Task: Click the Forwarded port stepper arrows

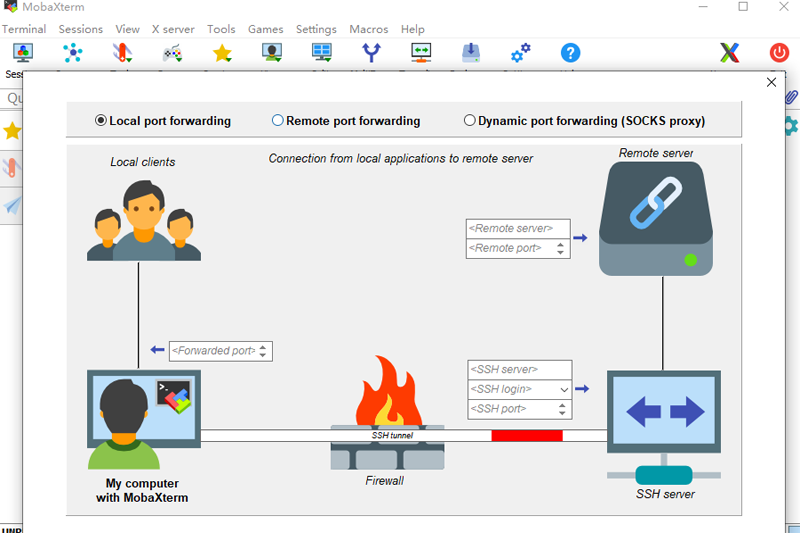Action: (x=263, y=351)
